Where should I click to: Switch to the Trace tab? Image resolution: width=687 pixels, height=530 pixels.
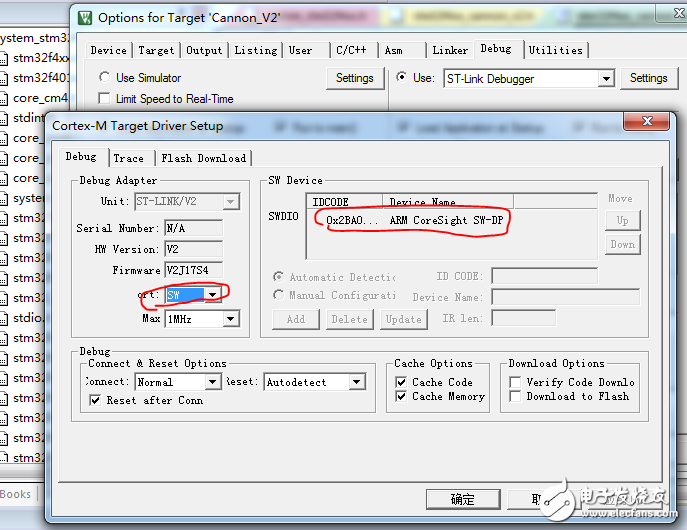point(128,158)
